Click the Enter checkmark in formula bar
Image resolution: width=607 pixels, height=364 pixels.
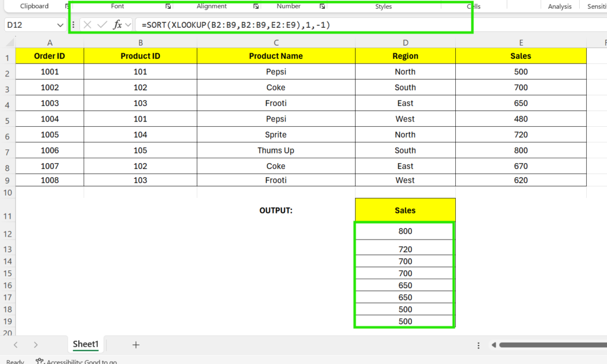click(102, 25)
